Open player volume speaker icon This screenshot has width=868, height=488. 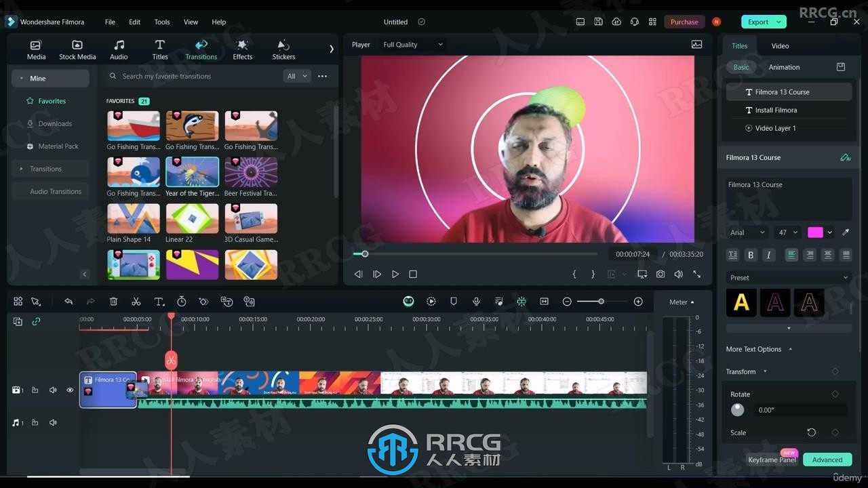(678, 274)
